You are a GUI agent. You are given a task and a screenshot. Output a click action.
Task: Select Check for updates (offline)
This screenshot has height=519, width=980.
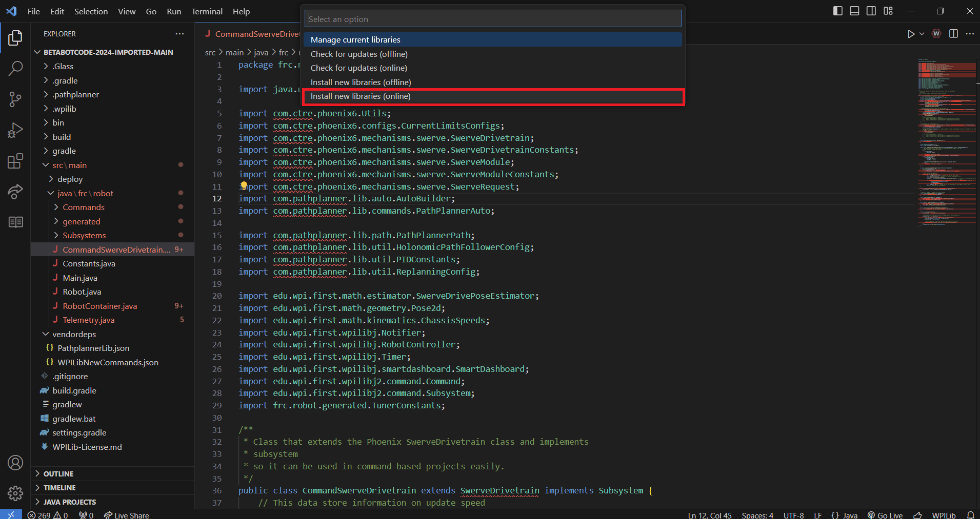click(493, 54)
